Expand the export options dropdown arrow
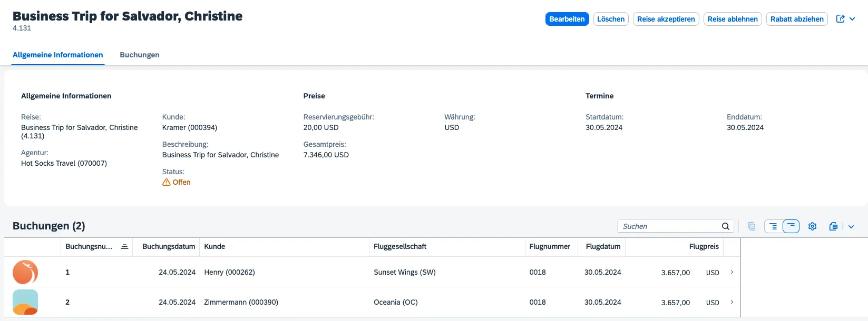The height and width of the screenshot is (321, 868). (851, 226)
